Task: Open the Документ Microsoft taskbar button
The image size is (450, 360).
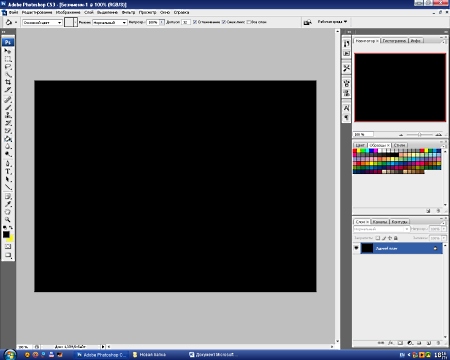Action: [214, 355]
